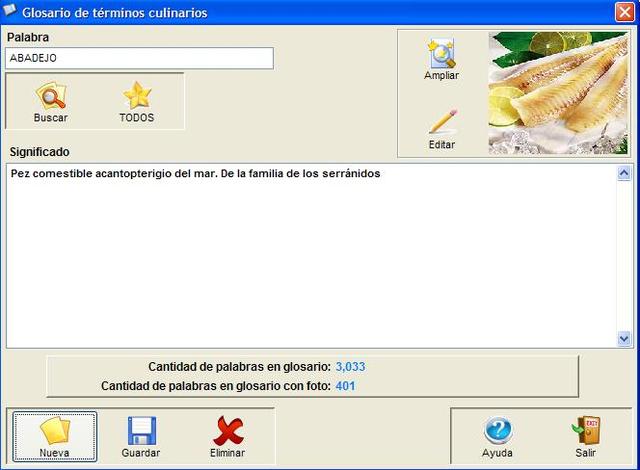This screenshot has height=470, width=640.
Task: Delete the word with Eliminar red X
Action: point(228,430)
